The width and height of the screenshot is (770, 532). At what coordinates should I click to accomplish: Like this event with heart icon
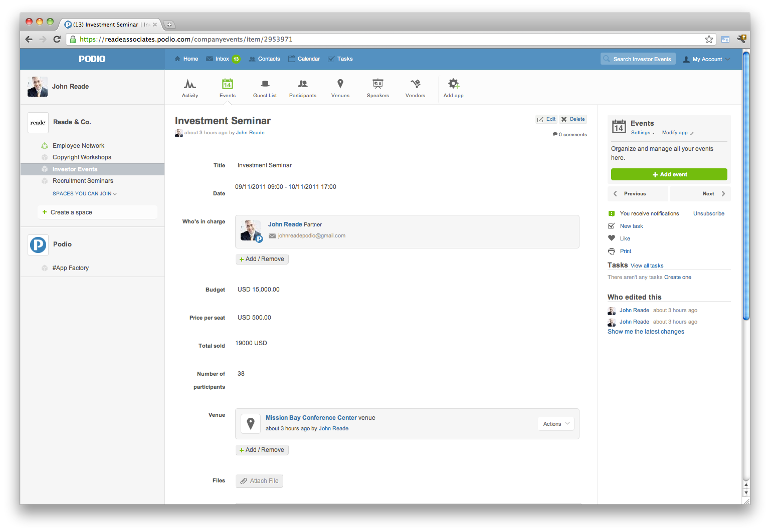coord(612,238)
